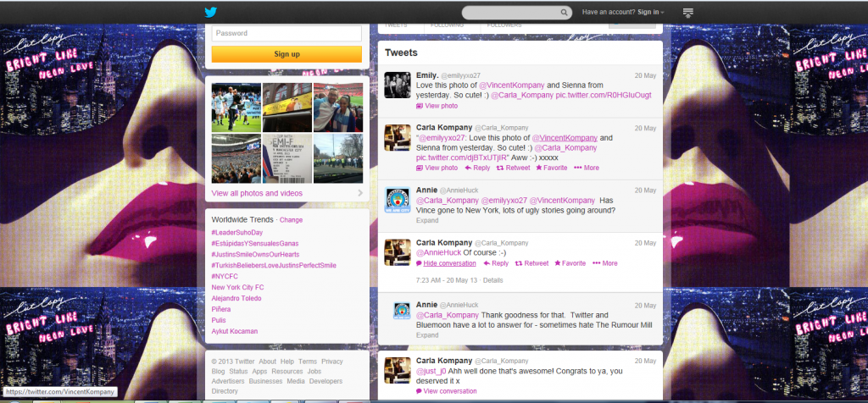Favorite Carla's Aww tweet with star
Image resolution: width=868 pixels, height=403 pixels.
[551, 168]
